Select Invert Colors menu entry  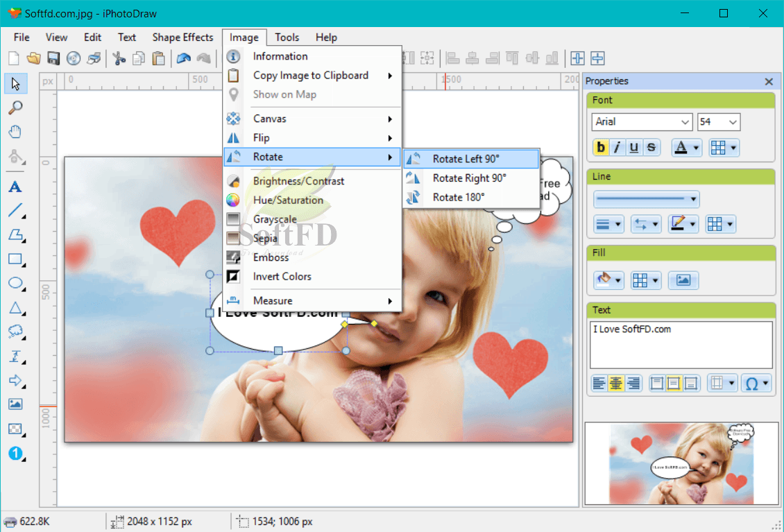(312, 277)
